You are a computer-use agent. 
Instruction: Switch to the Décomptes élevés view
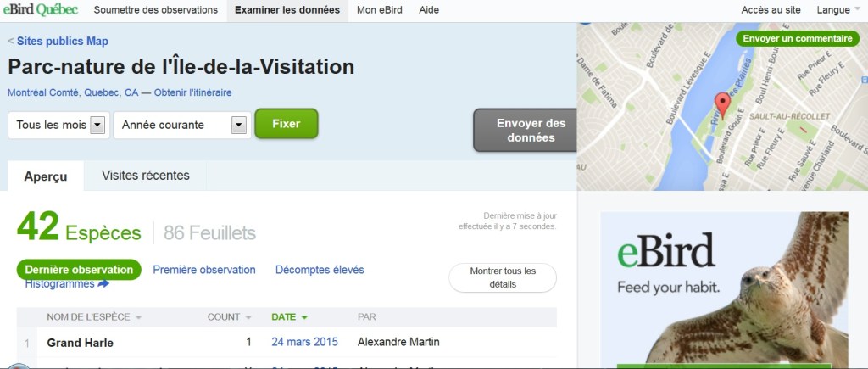pos(320,270)
